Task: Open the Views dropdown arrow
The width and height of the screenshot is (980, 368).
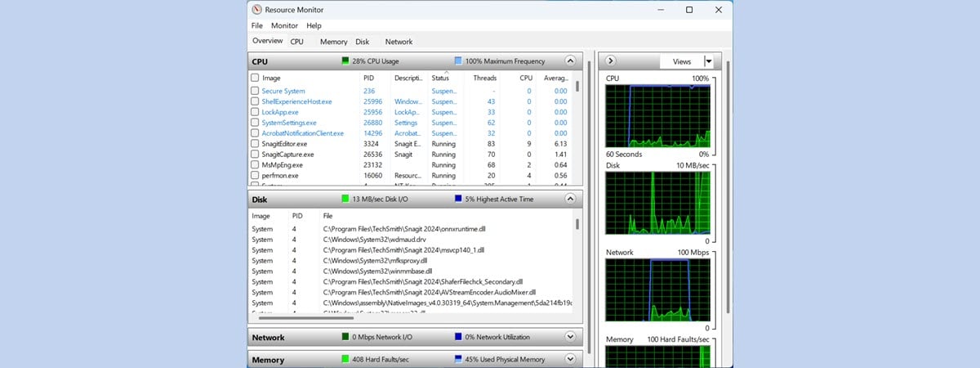Action: [708, 61]
